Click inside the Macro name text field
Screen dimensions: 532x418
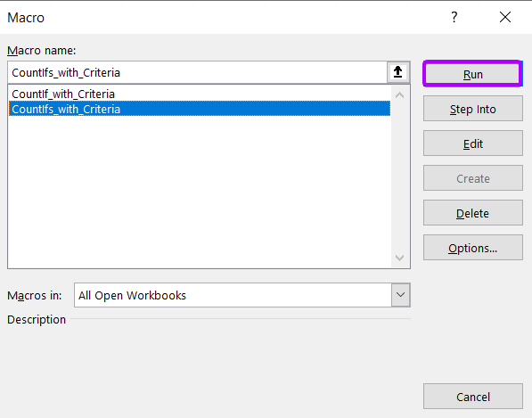(197, 72)
